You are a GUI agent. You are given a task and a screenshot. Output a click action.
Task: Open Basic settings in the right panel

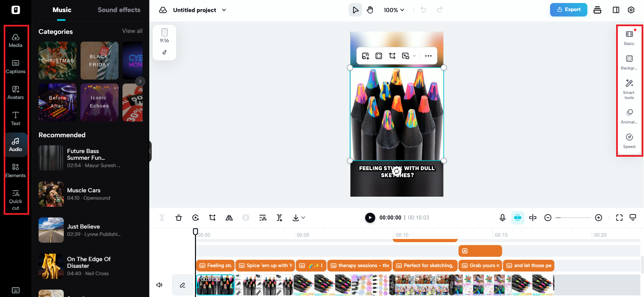tap(629, 38)
